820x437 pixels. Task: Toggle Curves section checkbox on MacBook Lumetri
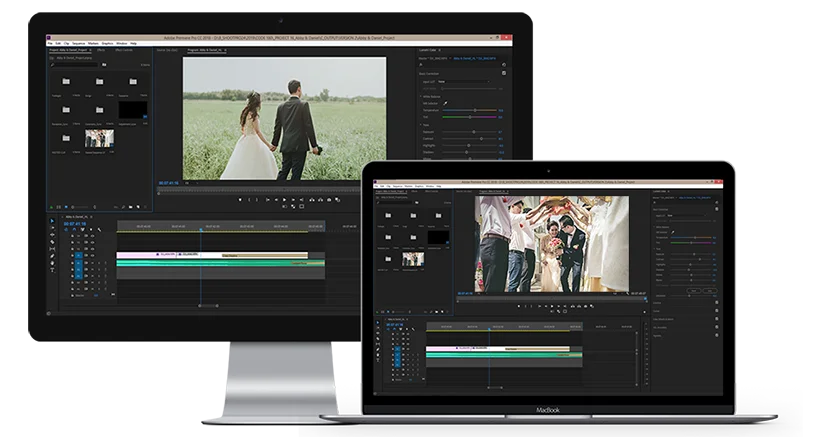click(x=717, y=310)
